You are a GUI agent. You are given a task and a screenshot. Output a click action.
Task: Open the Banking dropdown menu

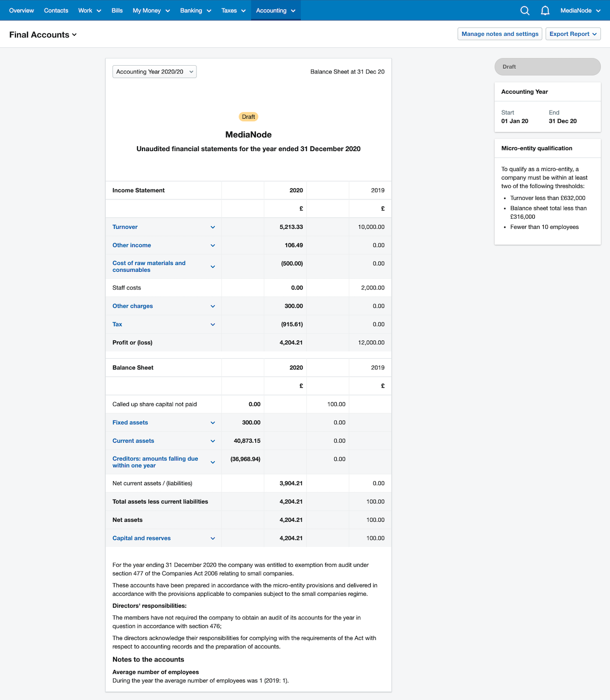195,10
